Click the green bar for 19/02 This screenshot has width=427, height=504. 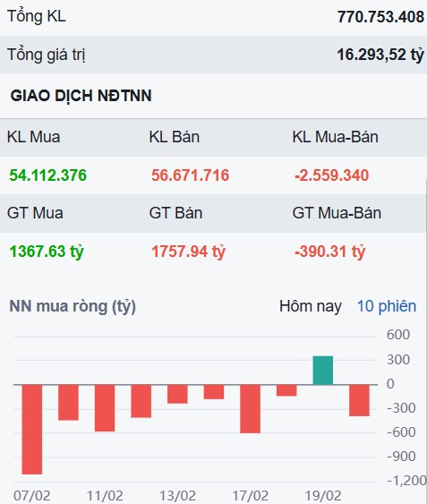point(323,371)
